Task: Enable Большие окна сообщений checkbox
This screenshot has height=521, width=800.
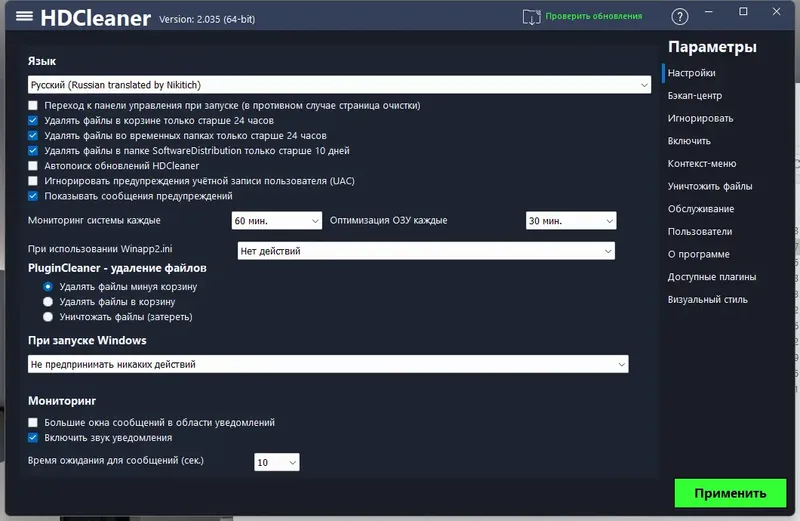Action: (x=33, y=423)
